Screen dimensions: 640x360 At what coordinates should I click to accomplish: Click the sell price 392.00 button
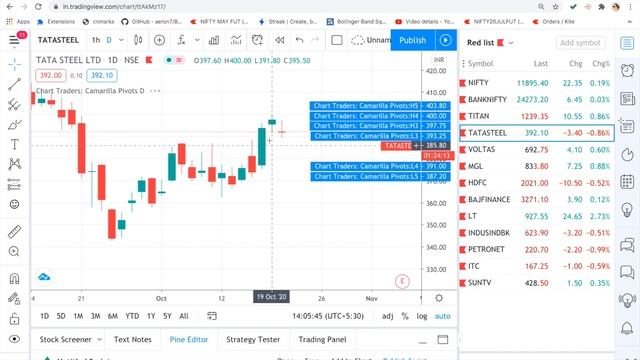[51, 75]
